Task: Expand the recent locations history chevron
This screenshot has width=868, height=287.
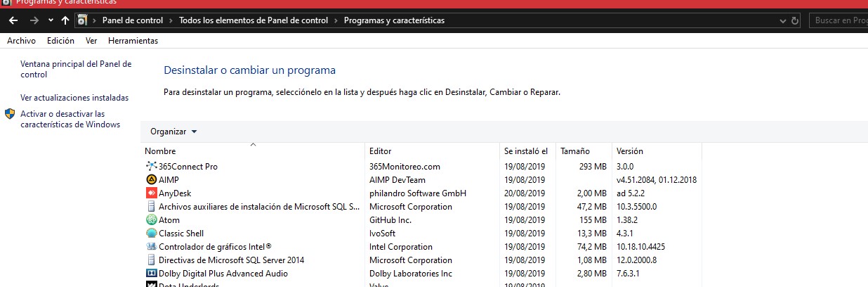Action: click(51, 20)
